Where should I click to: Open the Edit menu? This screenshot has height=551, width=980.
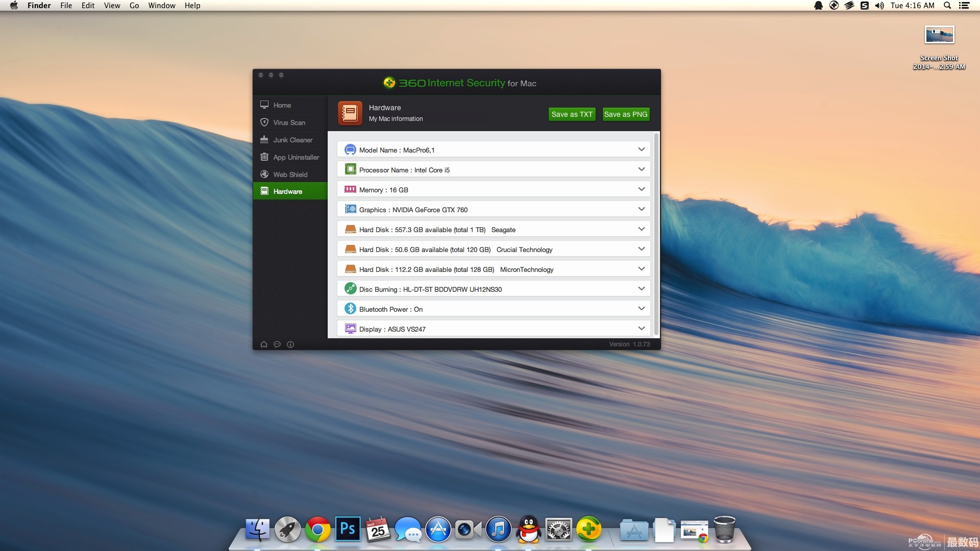[x=88, y=6]
